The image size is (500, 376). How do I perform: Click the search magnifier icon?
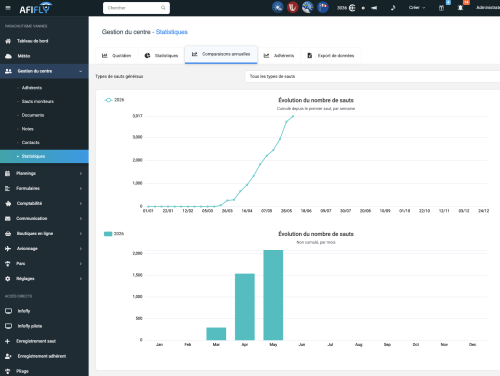coord(163,8)
